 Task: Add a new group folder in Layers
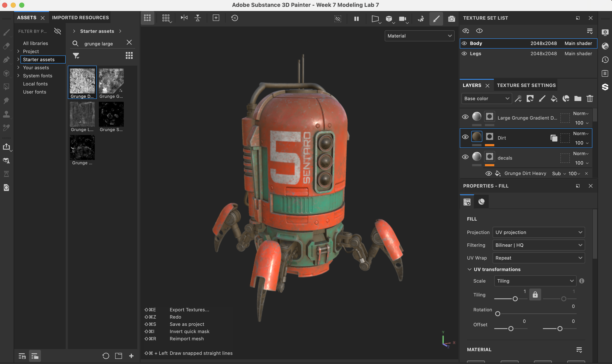pyautogui.click(x=577, y=98)
